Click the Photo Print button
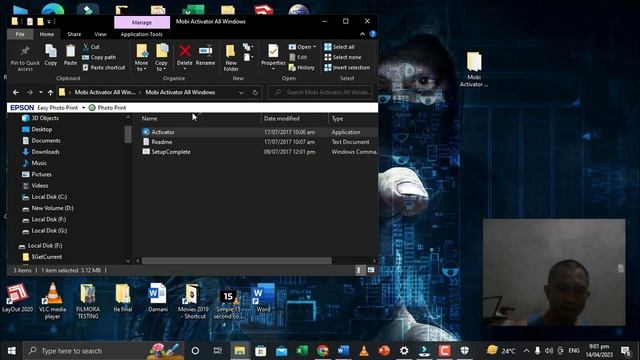640x360 pixels. tap(107, 108)
